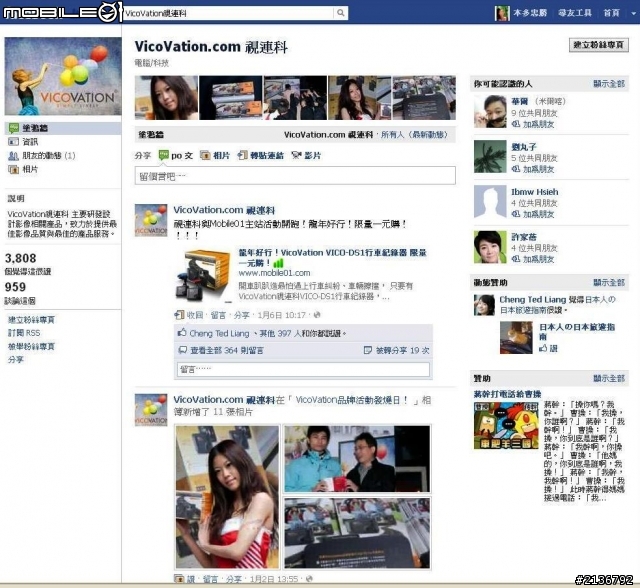Click the VicoVation balloon logo profile picture

[x=63, y=76]
